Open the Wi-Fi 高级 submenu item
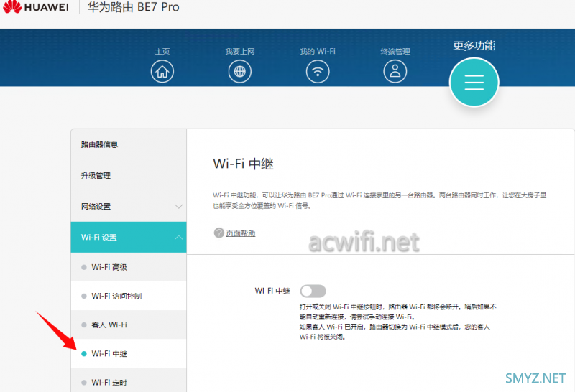 point(129,267)
